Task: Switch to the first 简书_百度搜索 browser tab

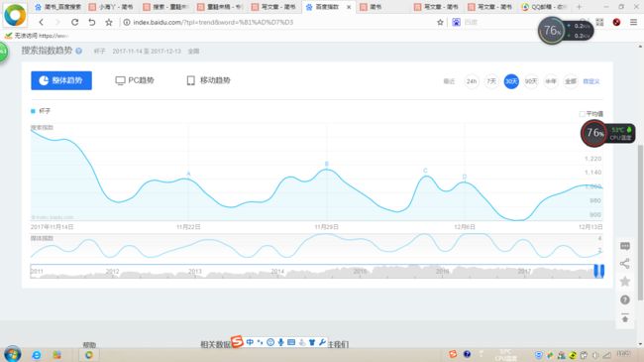Action: click(57, 7)
